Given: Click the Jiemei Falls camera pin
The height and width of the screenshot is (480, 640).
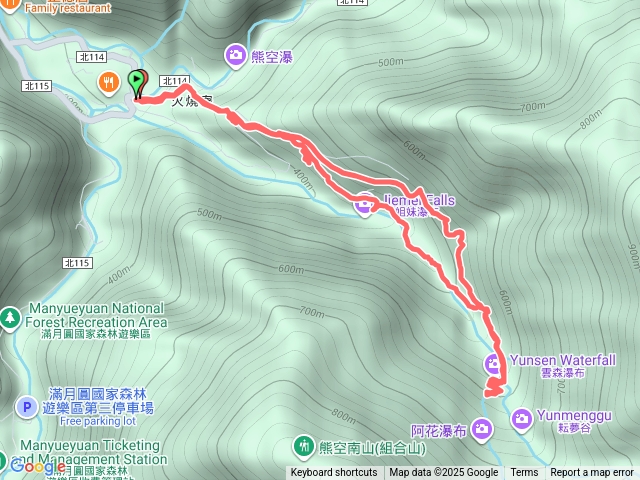Looking at the screenshot, I should [364, 204].
